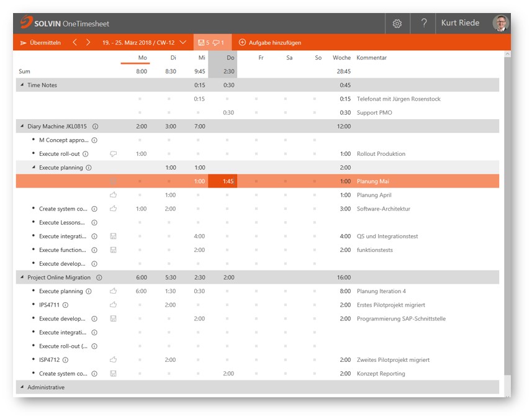Show info for Execute Lessons... task

point(94,223)
